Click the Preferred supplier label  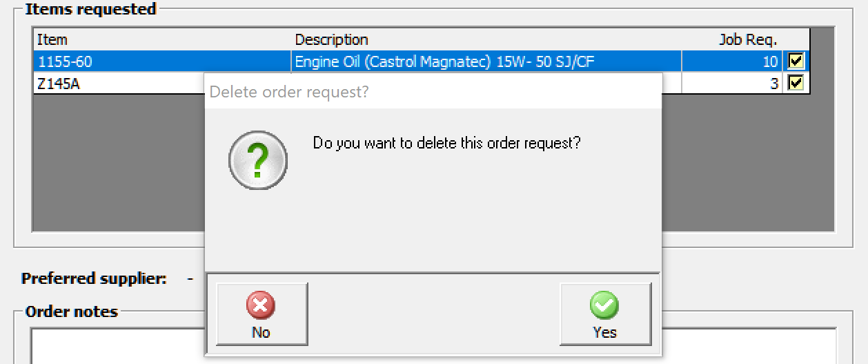pos(94,279)
